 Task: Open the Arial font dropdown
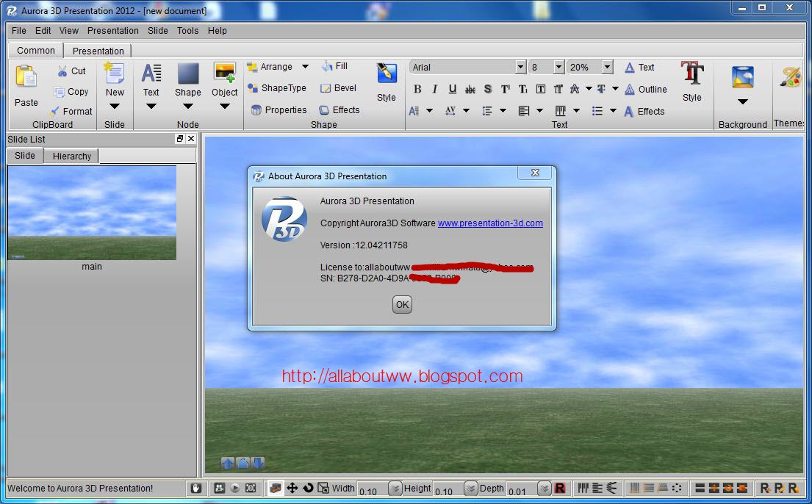pos(520,67)
